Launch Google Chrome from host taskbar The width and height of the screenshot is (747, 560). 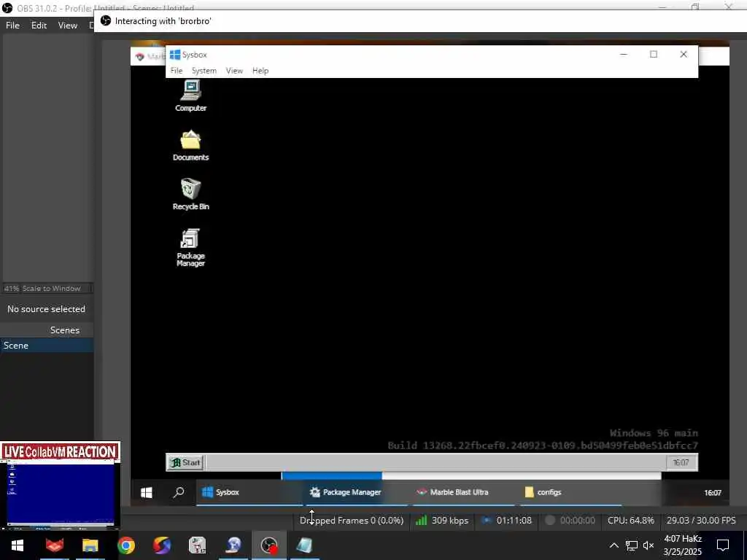(x=126, y=545)
